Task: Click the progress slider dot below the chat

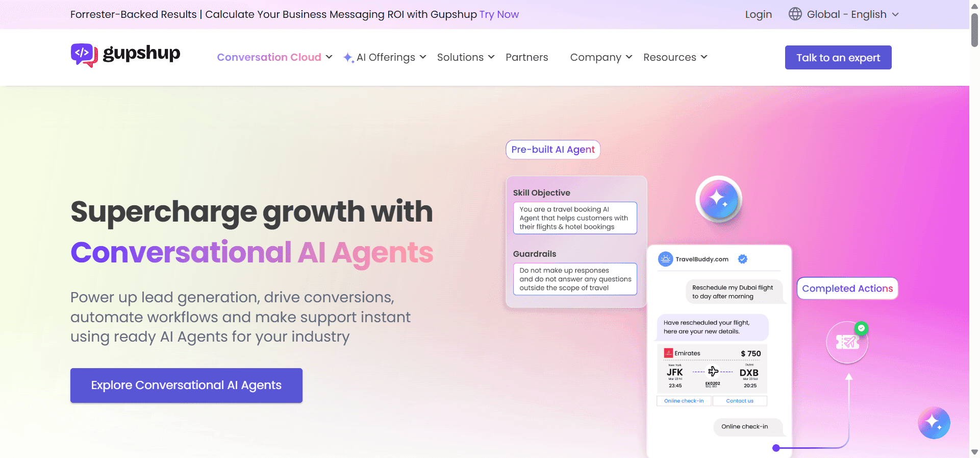Action: (776, 448)
